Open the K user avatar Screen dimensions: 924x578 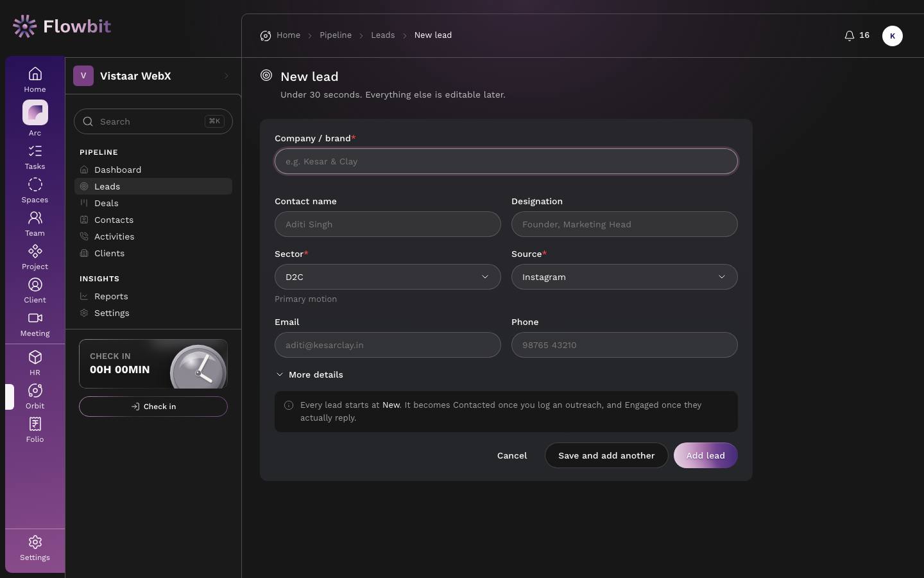(893, 36)
